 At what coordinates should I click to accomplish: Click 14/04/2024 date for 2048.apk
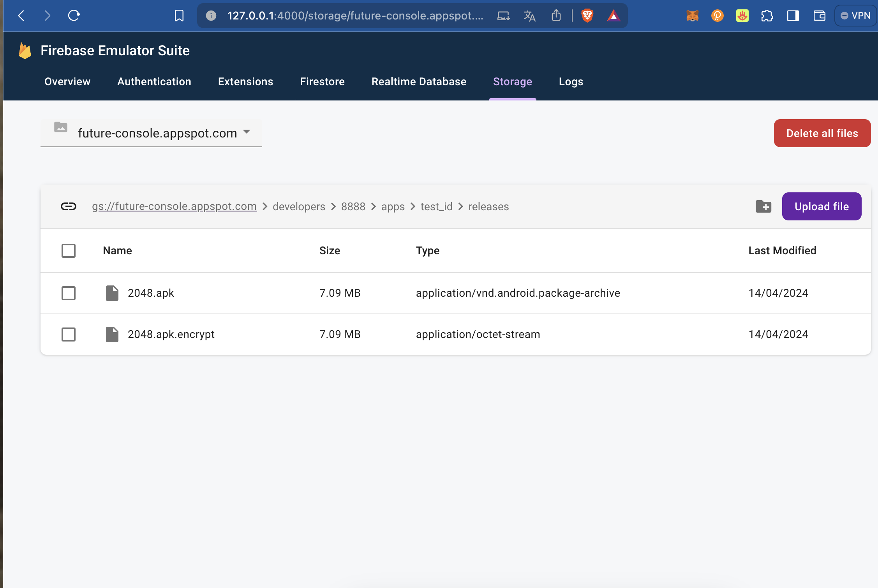point(778,293)
